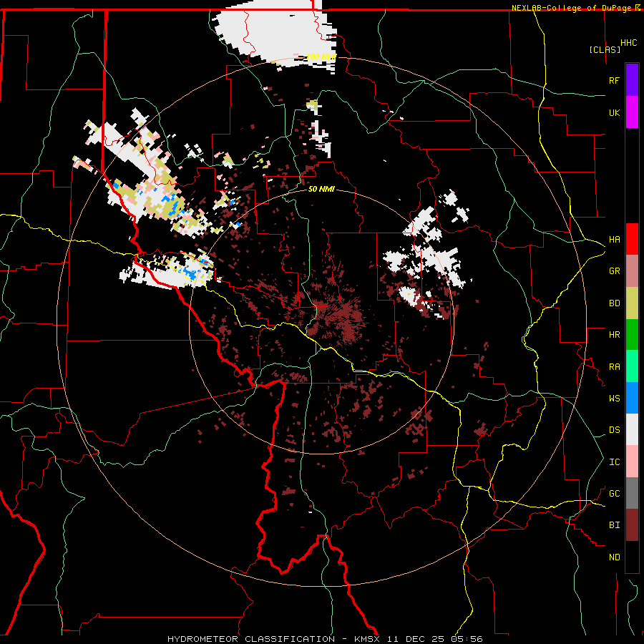This screenshot has height=644, width=644.
Task: Click the HR legend label
Action: click(614, 335)
